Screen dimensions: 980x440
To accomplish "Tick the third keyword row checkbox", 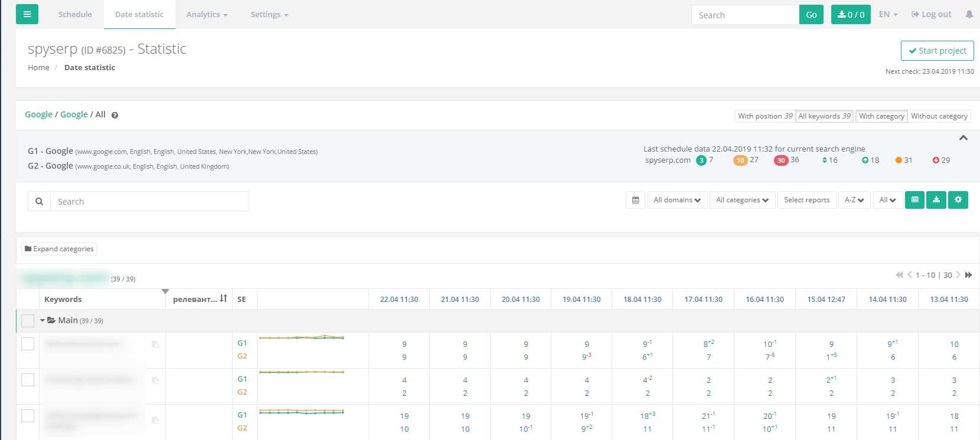I will coord(28,416).
